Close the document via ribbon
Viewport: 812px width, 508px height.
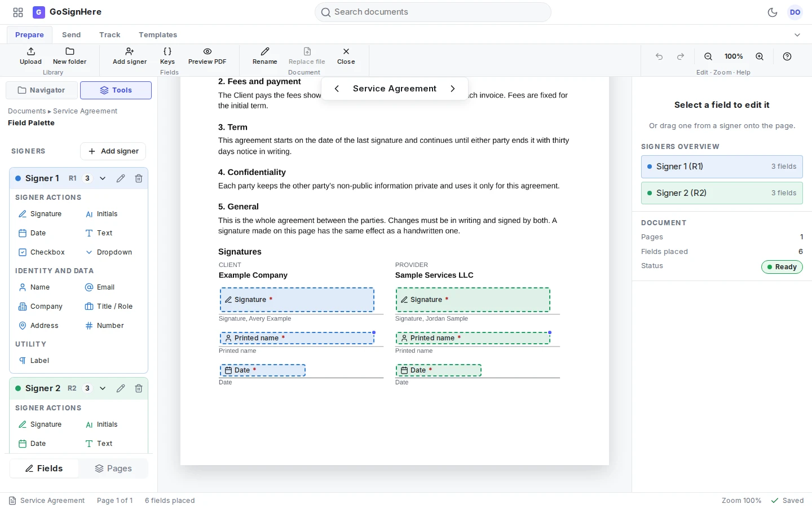[346, 56]
